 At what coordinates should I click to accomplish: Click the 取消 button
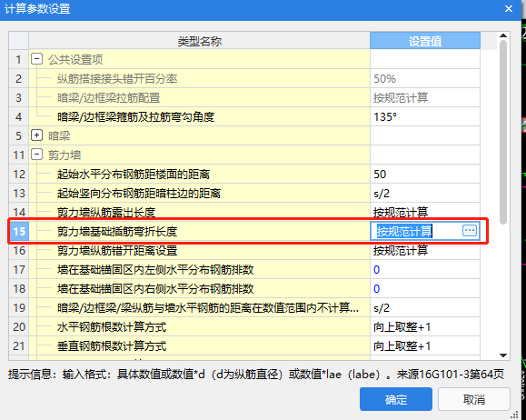click(x=474, y=399)
